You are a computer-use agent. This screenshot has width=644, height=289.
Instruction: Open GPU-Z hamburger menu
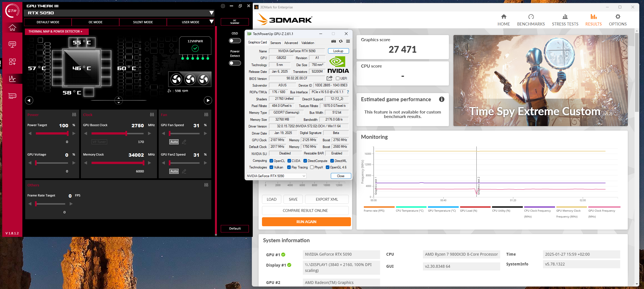(x=348, y=41)
